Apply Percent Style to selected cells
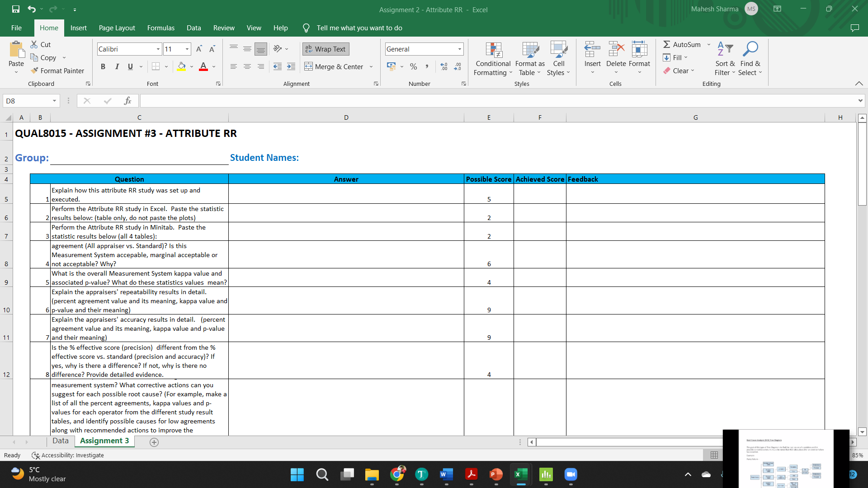Viewport: 868px width, 488px height. point(413,66)
